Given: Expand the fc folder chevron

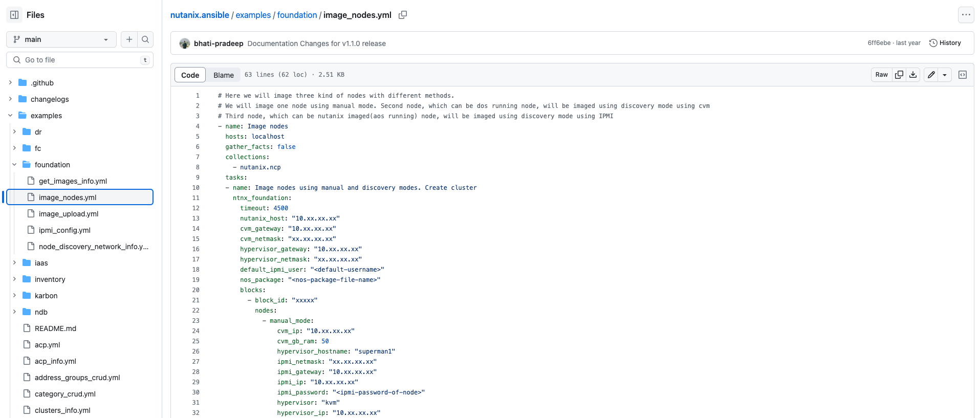Looking at the screenshot, I should pos(14,148).
